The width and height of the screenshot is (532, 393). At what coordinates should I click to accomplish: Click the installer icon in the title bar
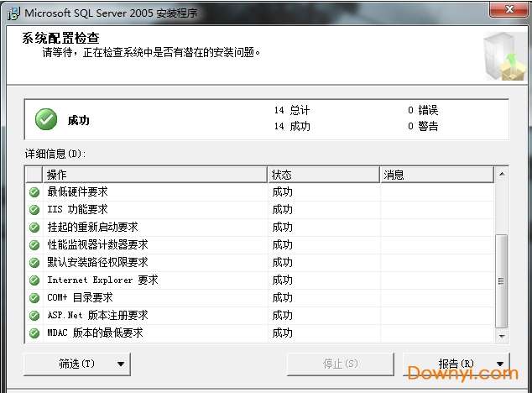(13, 13)
